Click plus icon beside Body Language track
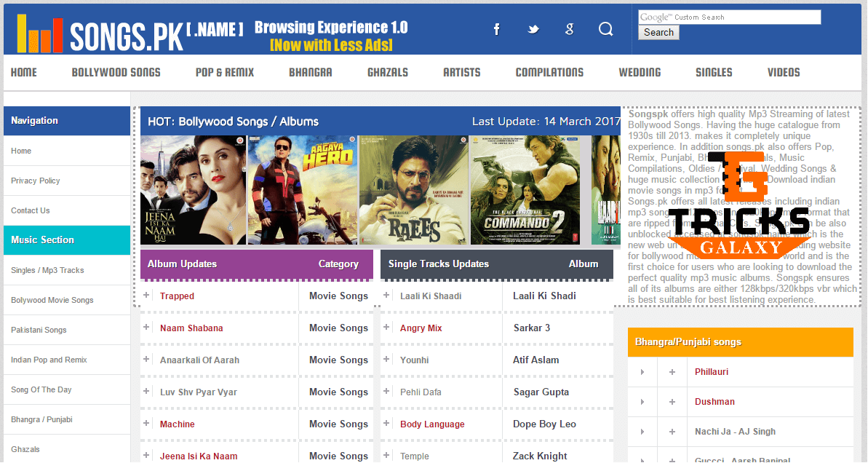Image resolution: width=868 pixels, height=463 pixels. [x=386, y=424]
